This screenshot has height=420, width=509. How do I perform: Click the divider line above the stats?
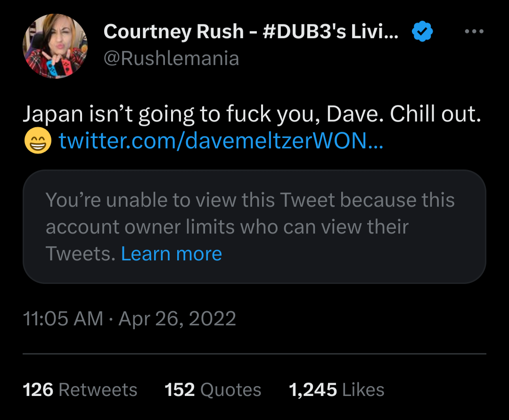coord(254,354)
